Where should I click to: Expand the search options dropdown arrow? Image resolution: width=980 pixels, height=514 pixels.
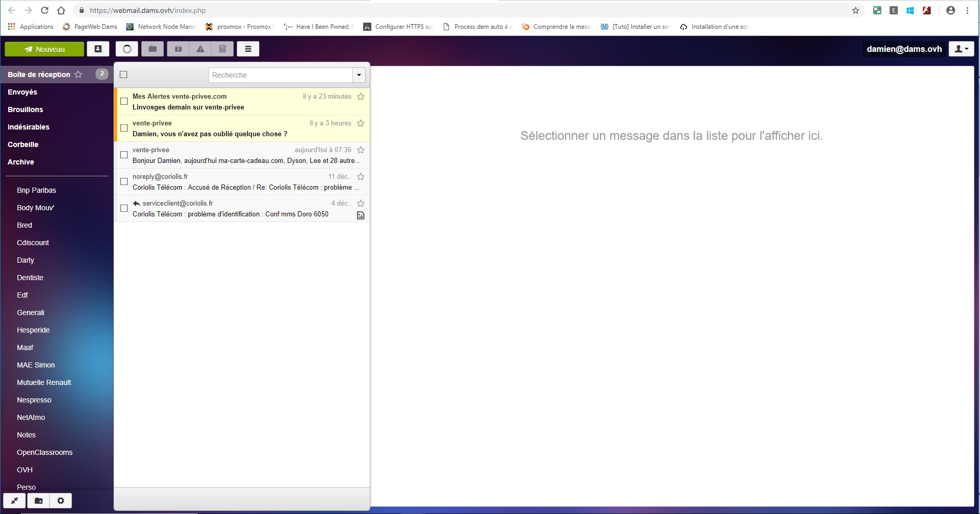click(359, 75)
